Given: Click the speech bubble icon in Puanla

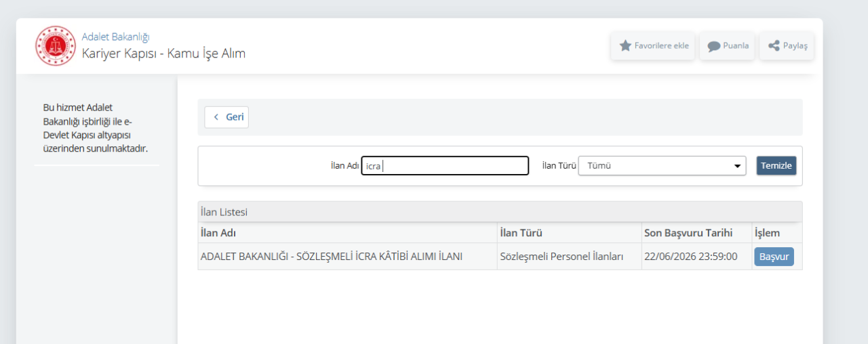Looking at the screenshot, I should (713, 46).
